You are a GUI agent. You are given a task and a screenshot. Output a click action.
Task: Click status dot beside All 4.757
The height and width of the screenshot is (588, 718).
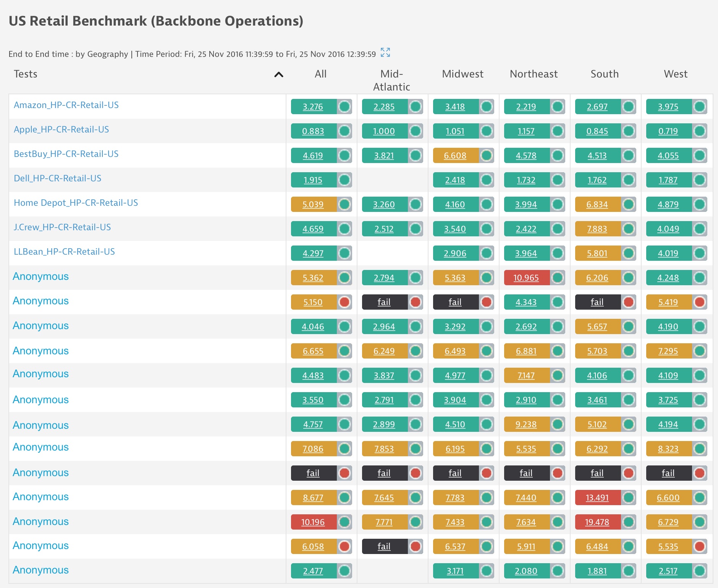[x=344, y=424]
